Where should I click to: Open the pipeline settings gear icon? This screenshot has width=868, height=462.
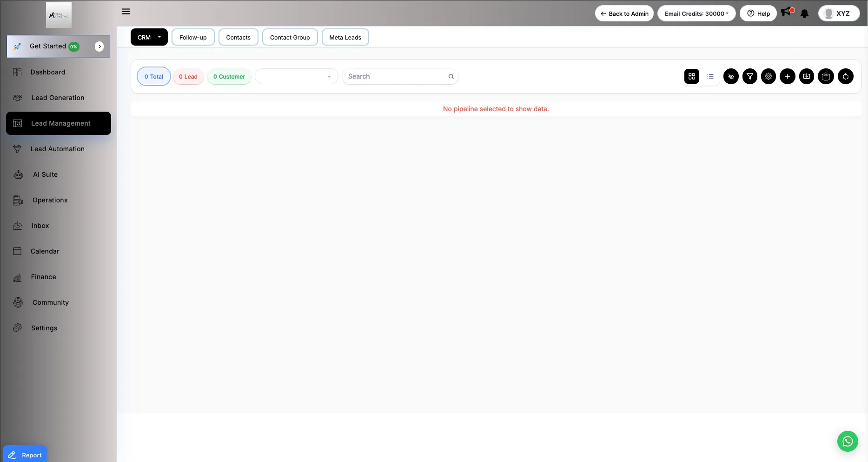pos(769,76)
